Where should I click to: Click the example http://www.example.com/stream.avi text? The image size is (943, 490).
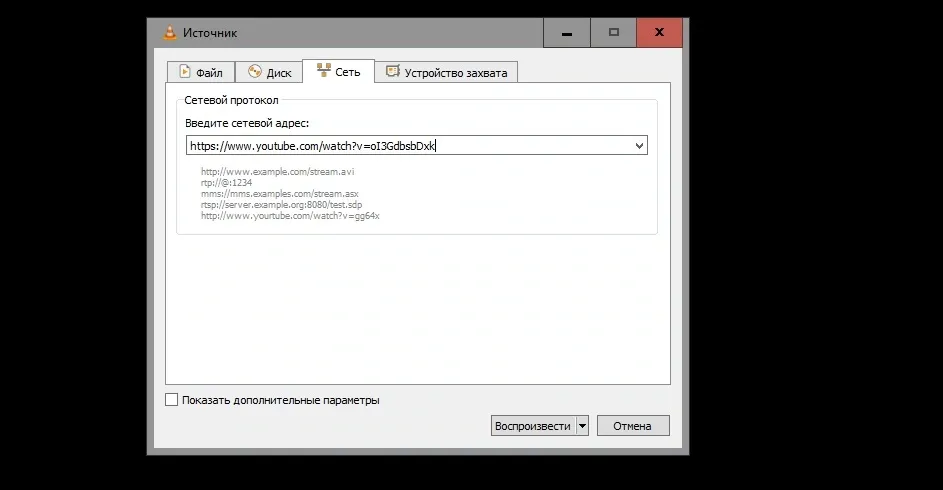click(x=277, y=171)
